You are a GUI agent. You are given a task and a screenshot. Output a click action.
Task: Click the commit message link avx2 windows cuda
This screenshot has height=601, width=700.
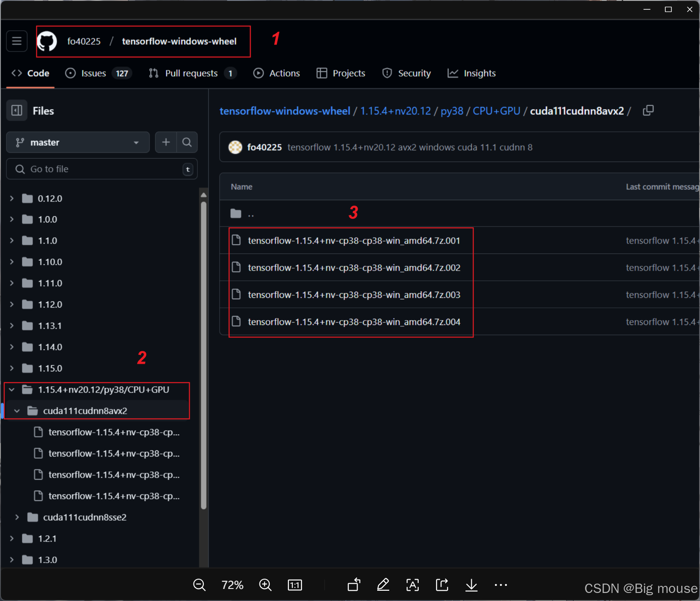(x=410, y=147)
